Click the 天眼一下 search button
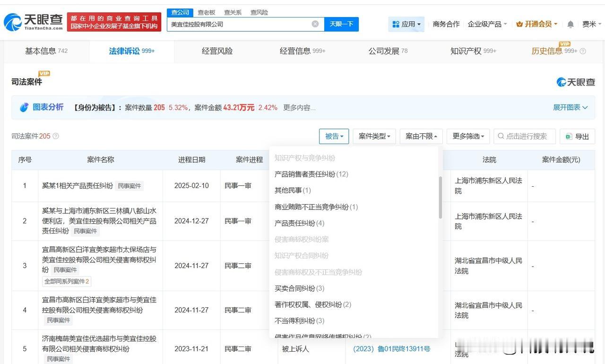The height and width of the screenshot is (364, 605). (341, 24)
